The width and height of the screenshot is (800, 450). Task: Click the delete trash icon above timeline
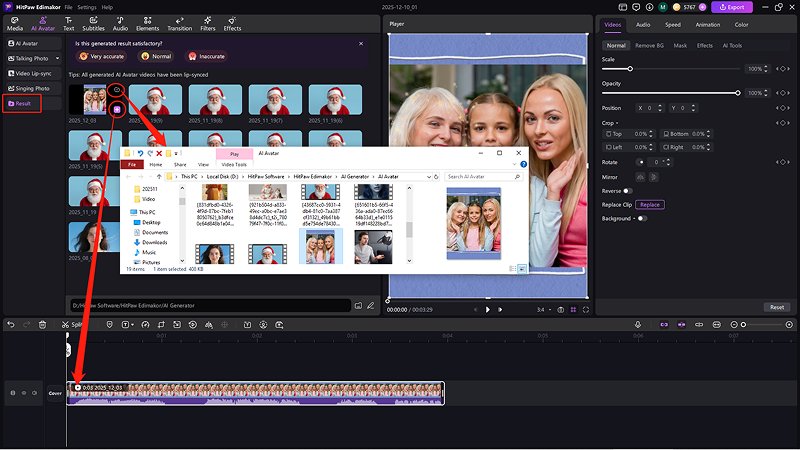tap(42, 324)
